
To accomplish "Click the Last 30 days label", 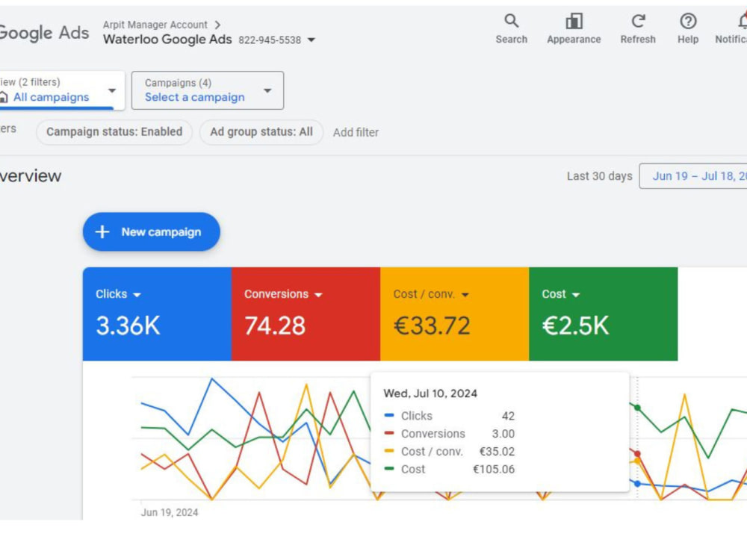I will [599, 176].
